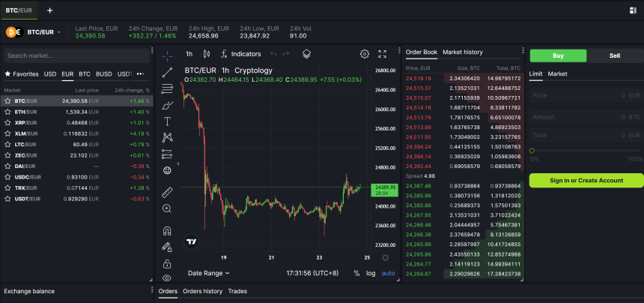
Task: Switch order form to Sell
Action: (x=615, y=55)
